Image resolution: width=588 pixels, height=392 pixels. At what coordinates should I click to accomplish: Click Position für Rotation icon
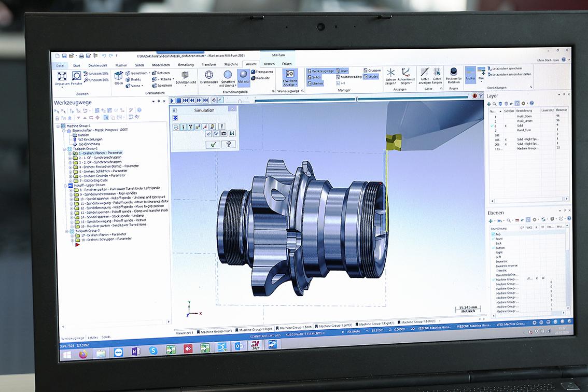pos(453,72)
